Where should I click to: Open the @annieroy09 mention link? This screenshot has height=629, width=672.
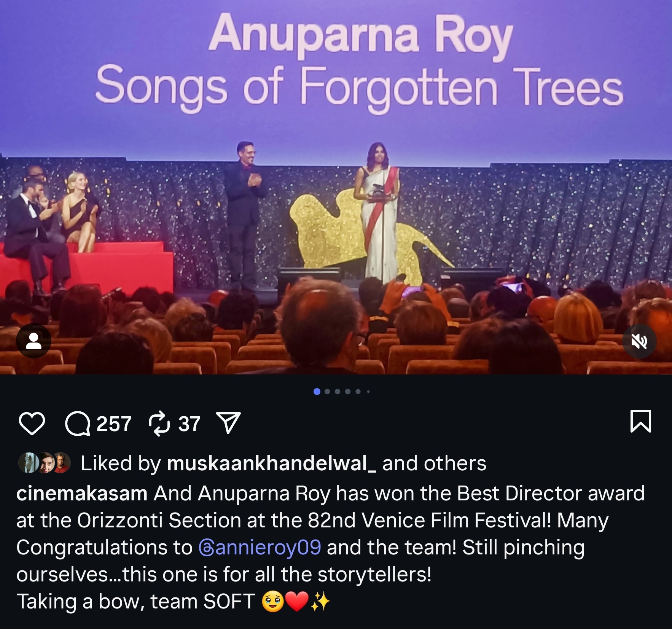(x=260, y=548)
